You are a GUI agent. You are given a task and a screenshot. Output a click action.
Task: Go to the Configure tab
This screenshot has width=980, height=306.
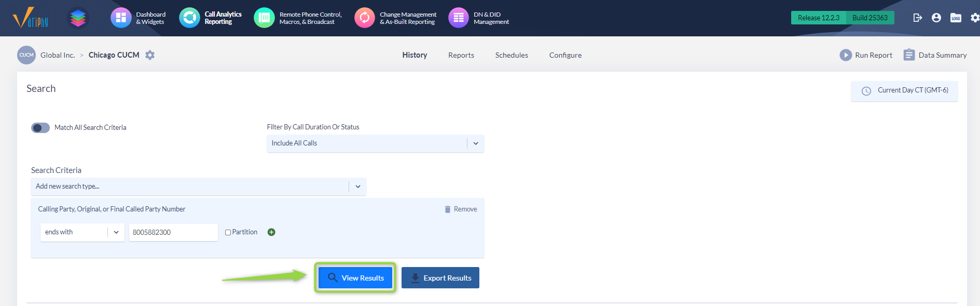[x=565, y=55]
